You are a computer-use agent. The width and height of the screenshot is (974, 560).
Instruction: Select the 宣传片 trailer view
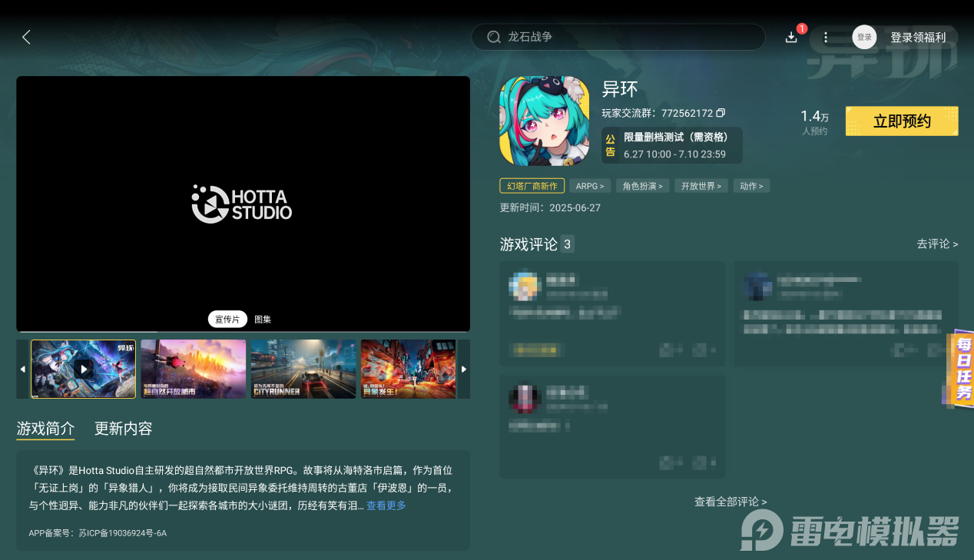pos(227,319)
